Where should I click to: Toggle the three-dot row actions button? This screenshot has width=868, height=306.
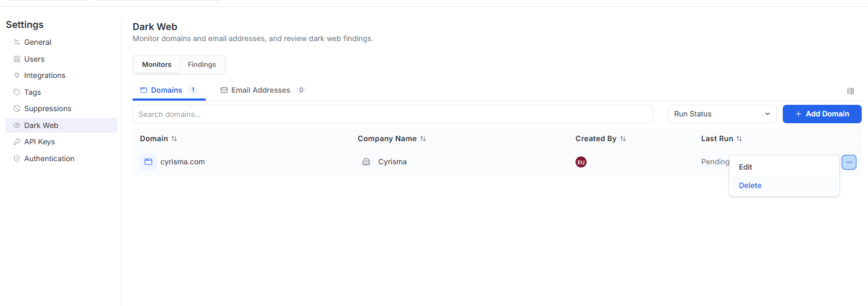[x=849, y=162]
